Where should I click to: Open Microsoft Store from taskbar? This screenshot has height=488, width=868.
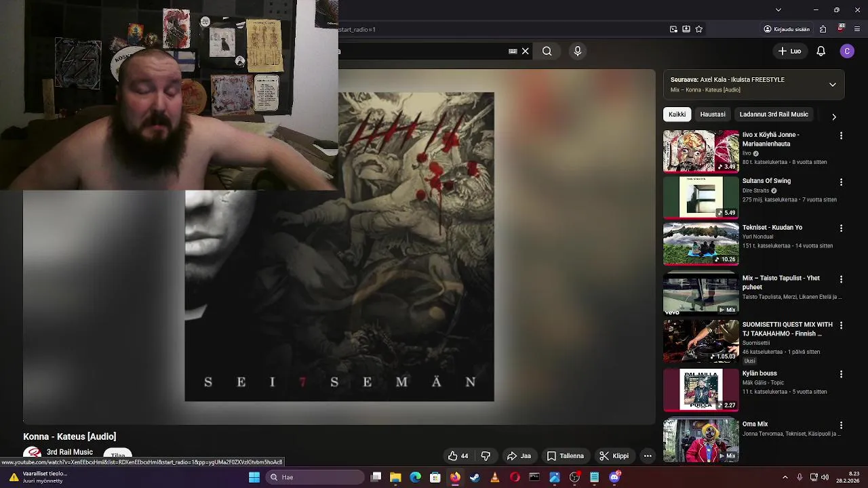(435, 477)
